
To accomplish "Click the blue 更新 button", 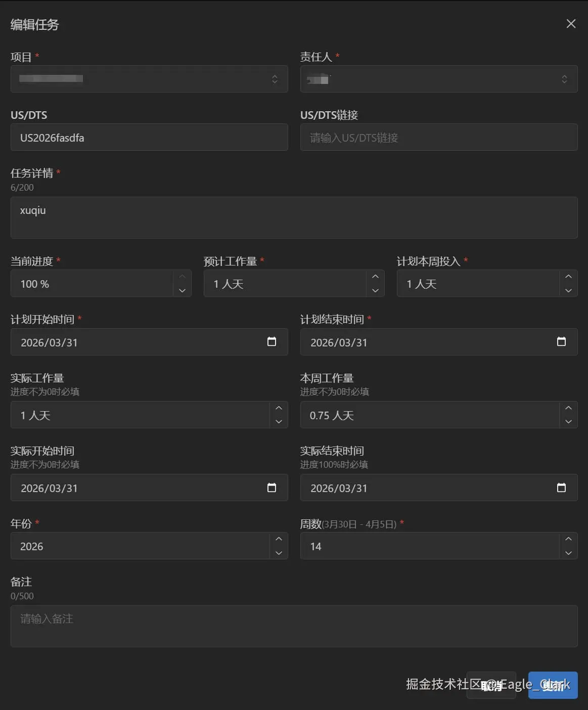I will click(553, 685).
